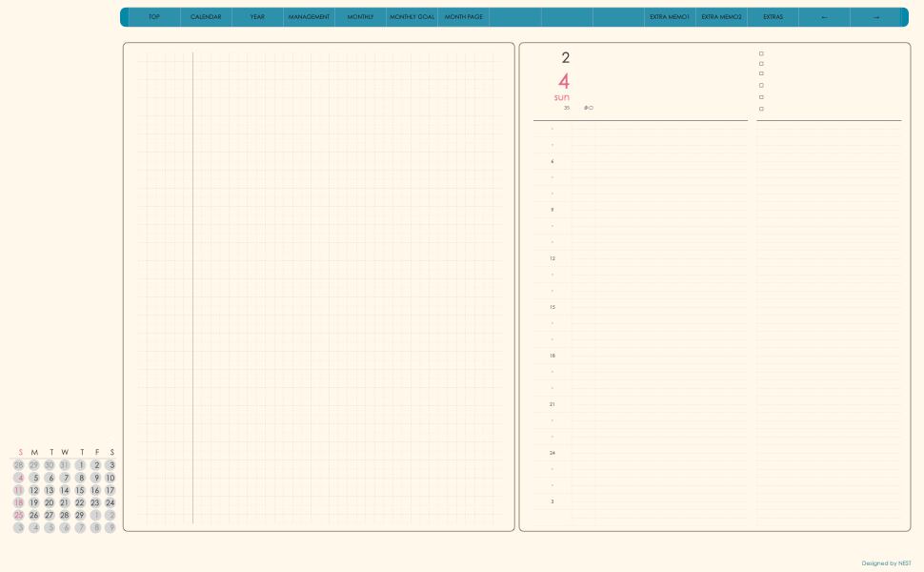This screenshot has width=924, height=572.
Task: Select the MANAGEMENT tab
Action: (309, 17)
